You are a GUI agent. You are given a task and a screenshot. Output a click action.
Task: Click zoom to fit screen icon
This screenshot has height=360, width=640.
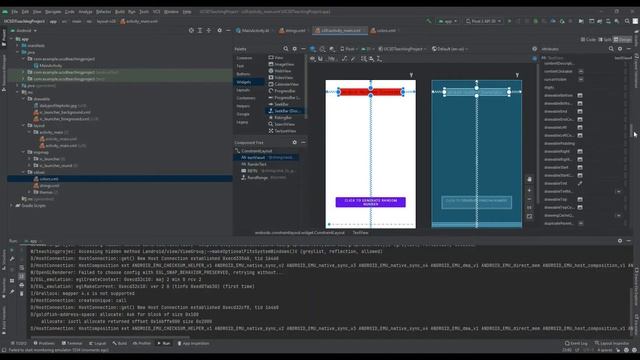(529, 216)
